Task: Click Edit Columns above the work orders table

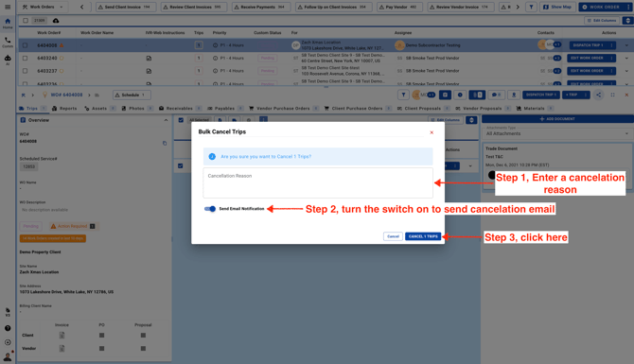Action: coord(602,21)
